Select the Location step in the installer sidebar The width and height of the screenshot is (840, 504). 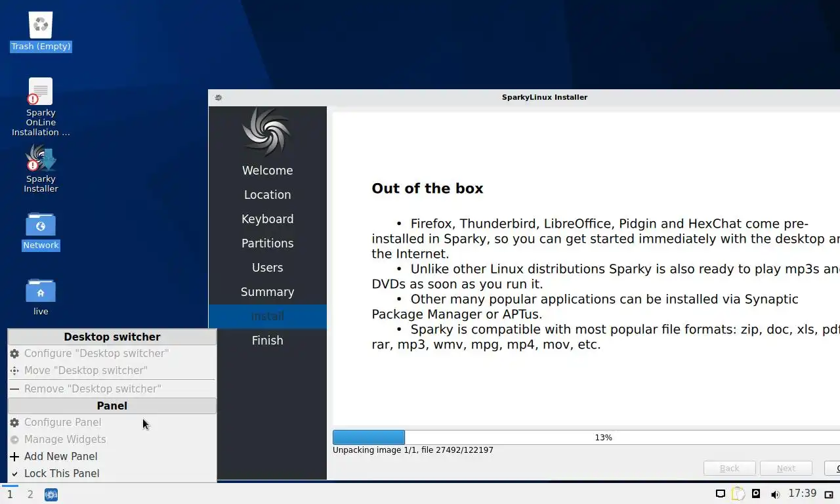268,195
